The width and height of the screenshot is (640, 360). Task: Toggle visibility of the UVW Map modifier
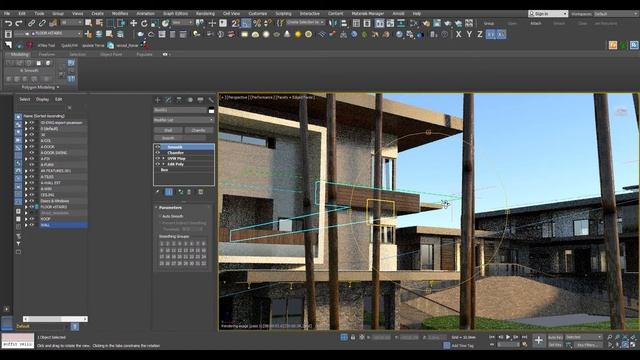pyautogui.click(x=158, y=158)
